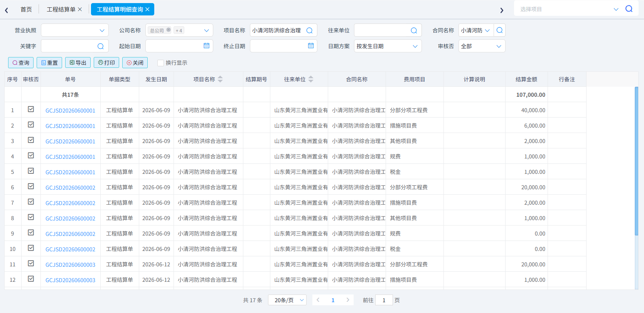
Task: Click the 项目名称 lookup magnifier icon
Action: (309, 30)
